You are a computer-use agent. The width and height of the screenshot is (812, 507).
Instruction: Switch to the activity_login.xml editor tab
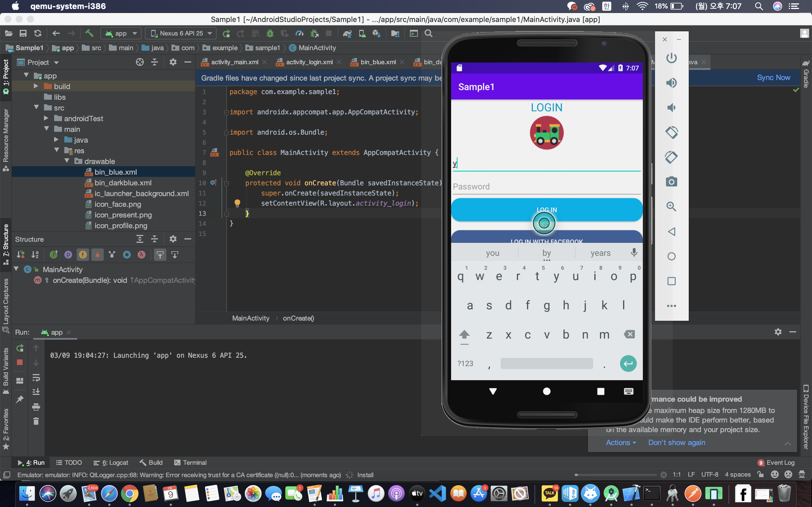click(309, 62)
